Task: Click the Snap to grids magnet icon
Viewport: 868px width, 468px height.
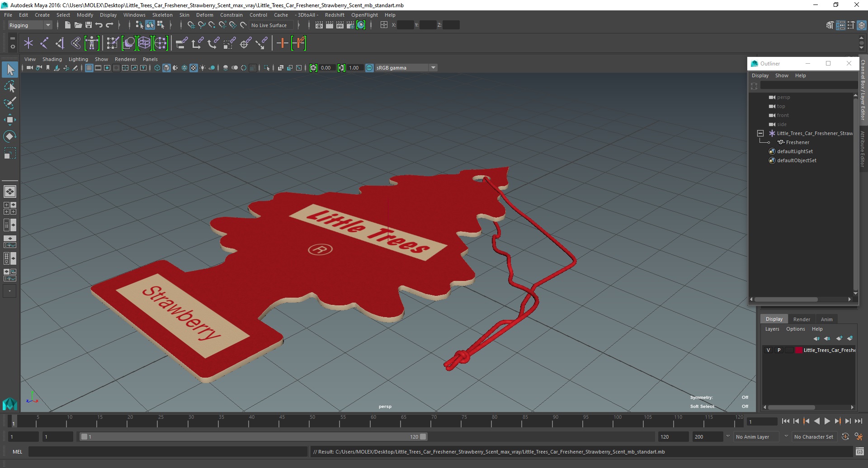Action: coord(191,25)
